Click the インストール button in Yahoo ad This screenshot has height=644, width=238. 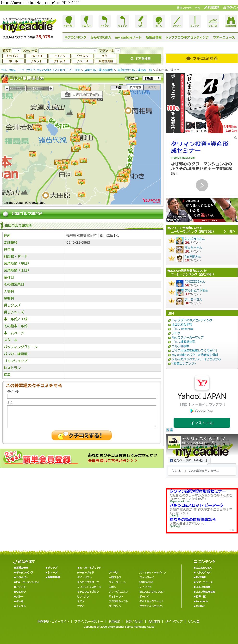(202, 423)
